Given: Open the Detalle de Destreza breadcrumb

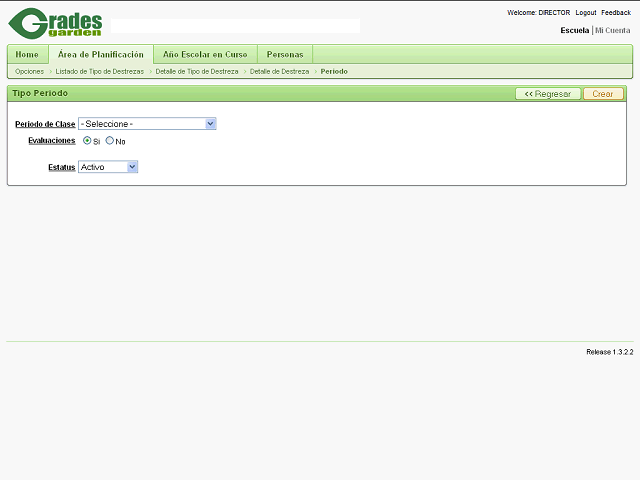Looking at the screenshot, I should (x=280, y=71).
